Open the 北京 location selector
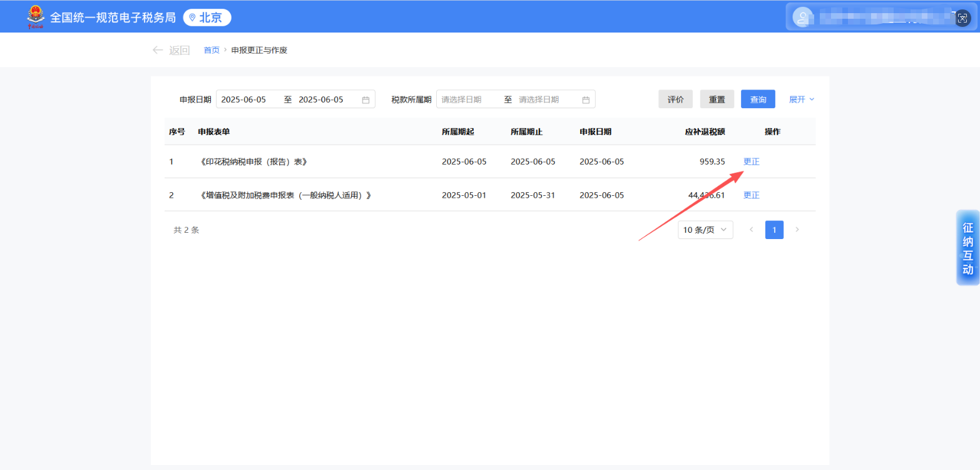 coord(207,17)
